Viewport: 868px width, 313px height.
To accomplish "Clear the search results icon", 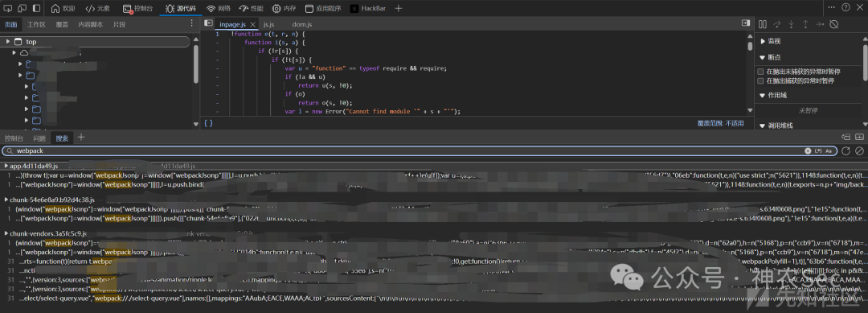I will pos(859,150).
